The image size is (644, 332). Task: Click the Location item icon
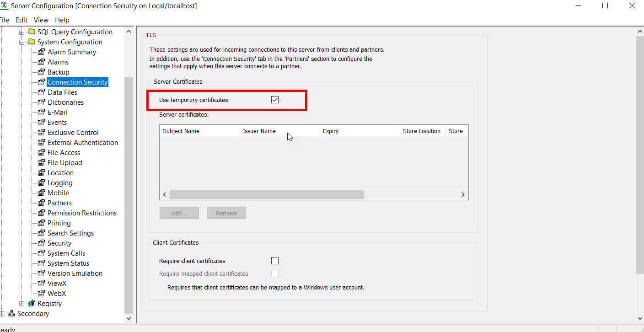41,173
